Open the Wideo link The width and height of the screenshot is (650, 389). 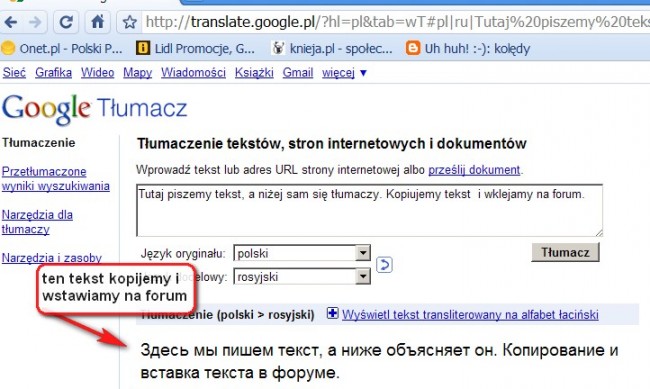(97, 73)
